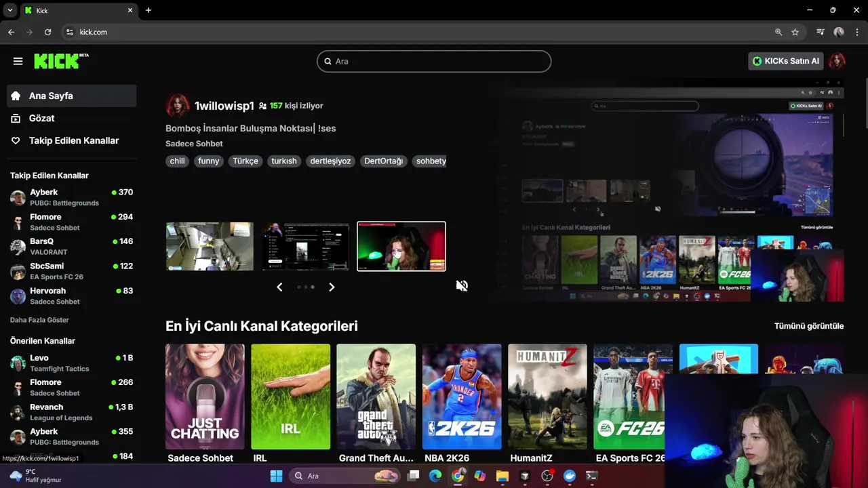Click browser back arrow
868x488 pixels.
[x=11, y=32]
